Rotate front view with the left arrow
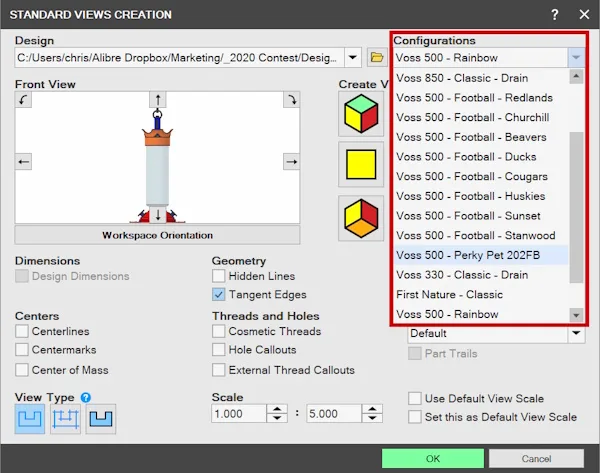Image resolution: width=600 pixels, height=473 pixels. coord(23,161)
